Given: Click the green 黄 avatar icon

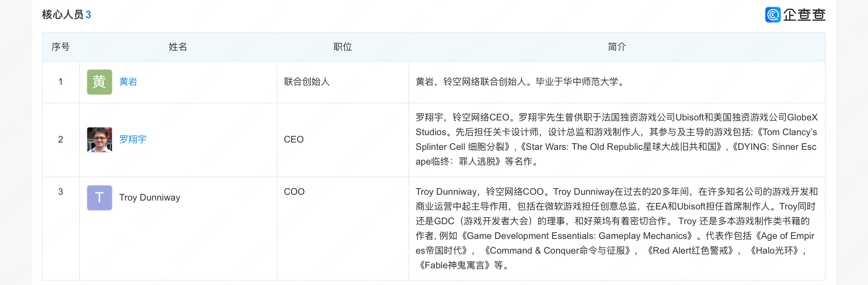Looking at the screenshot, I should [x=100, y=82].
